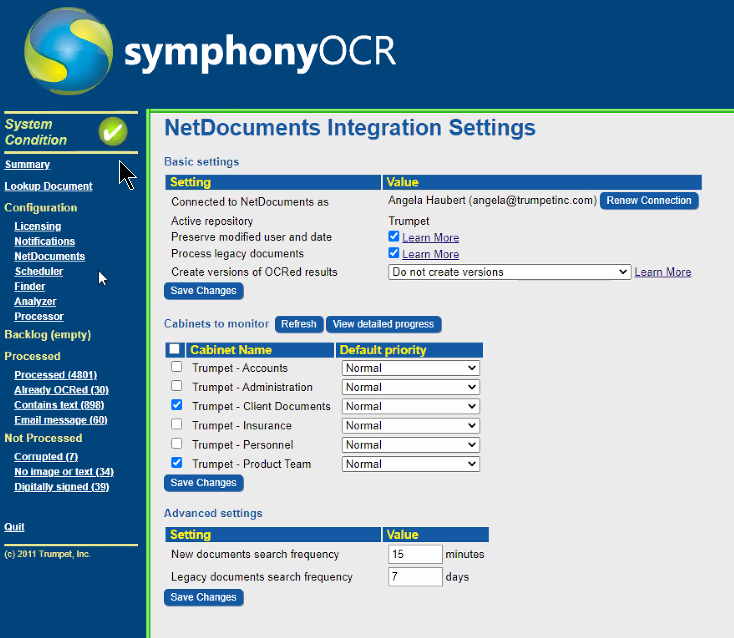Check the Trumpet - Insurance cabinet checkbox

[x=176, y=424]
